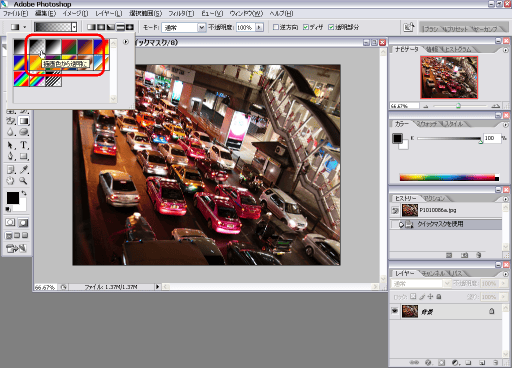Viewport: 512px width, 368px height.
Task: Open the gradient picker dropdown arrow
Action: point(74,27)
